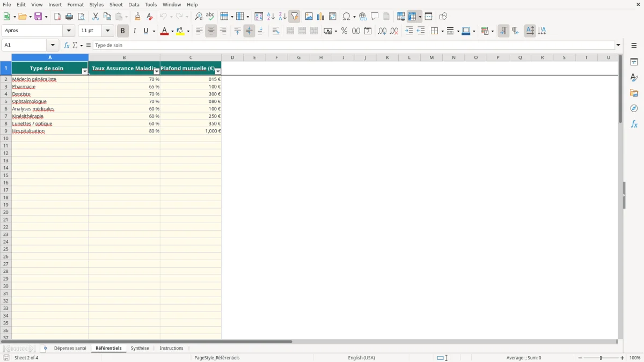Open the Sort dialog icon
This screenshot has width=644, height=362.
(x=259, y=17)
